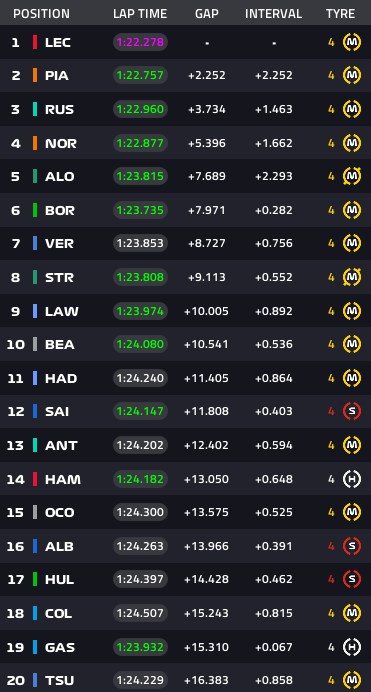Select the LAP TIME column header
The width and height of the screenshot is (371, 692).
click(140, 14)
